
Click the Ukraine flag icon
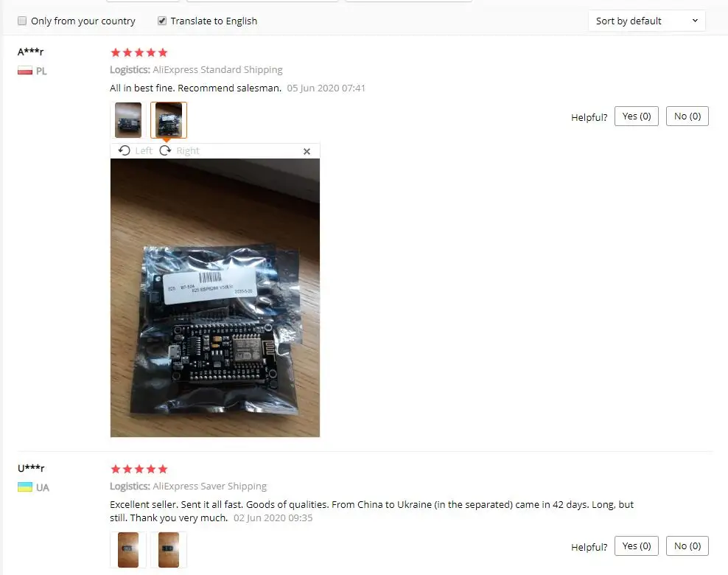coord(25,487)
